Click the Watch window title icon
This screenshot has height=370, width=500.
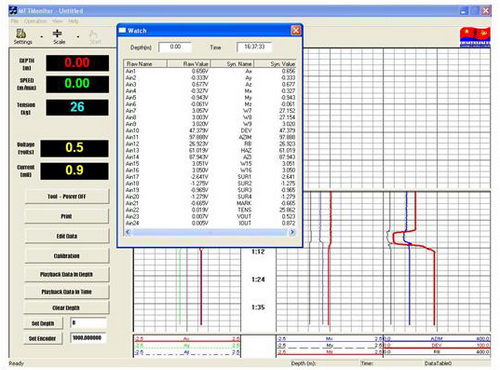click(x=122, y=30)
